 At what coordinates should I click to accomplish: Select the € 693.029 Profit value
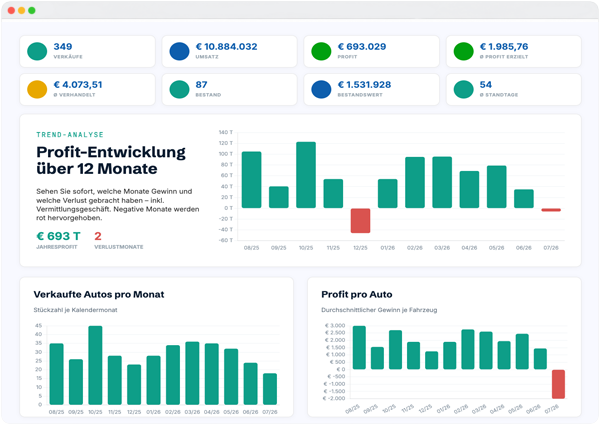point(362,47)
